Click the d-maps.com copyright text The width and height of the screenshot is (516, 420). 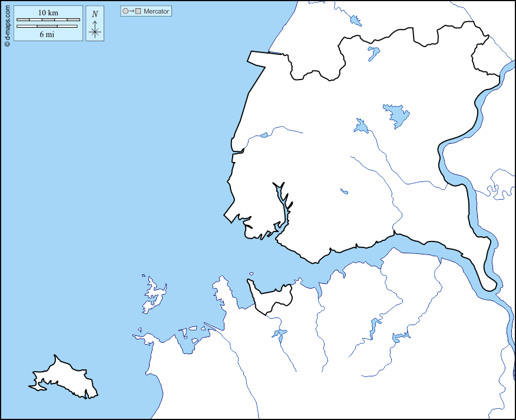click(6, 24)
